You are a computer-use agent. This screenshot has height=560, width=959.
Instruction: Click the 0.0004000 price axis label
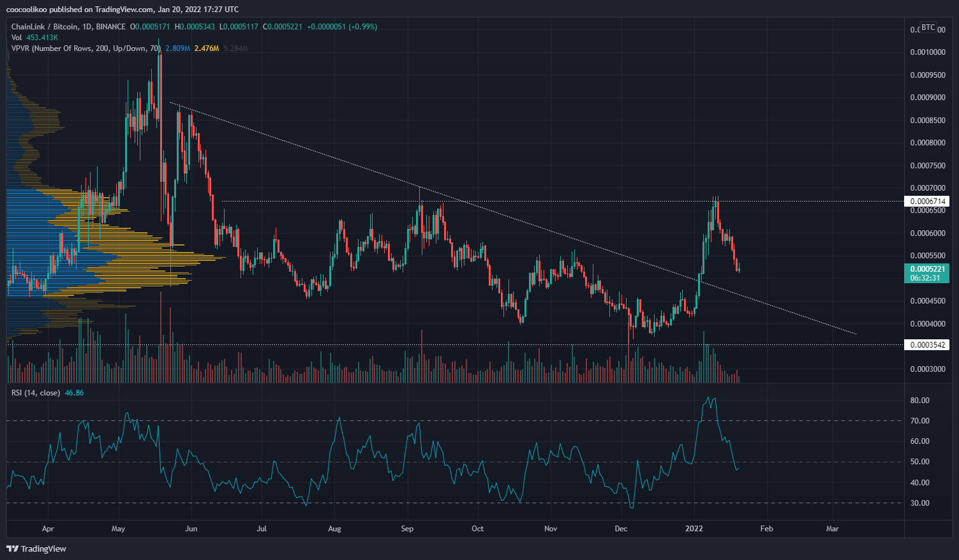928,324
